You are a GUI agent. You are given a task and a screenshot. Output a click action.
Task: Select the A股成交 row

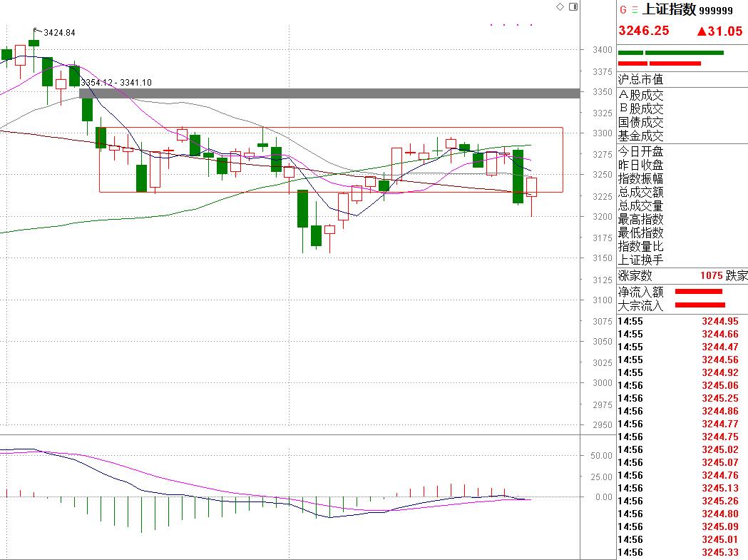tap(682, 95)
